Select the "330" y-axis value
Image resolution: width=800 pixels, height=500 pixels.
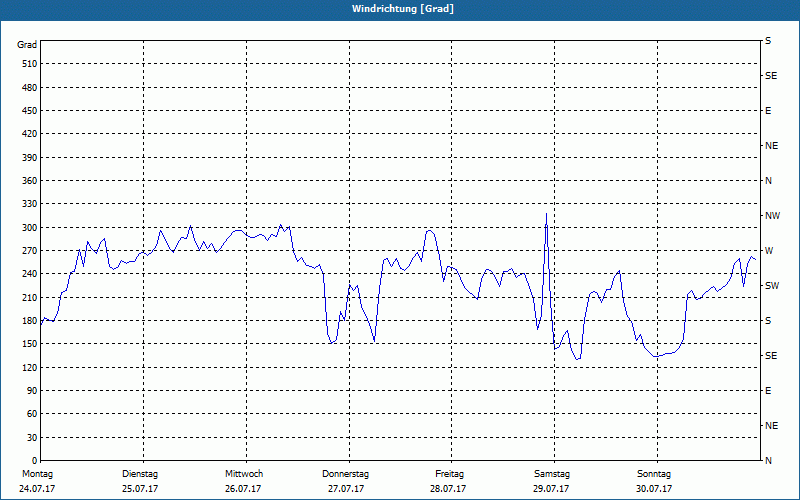pos(30,204)
